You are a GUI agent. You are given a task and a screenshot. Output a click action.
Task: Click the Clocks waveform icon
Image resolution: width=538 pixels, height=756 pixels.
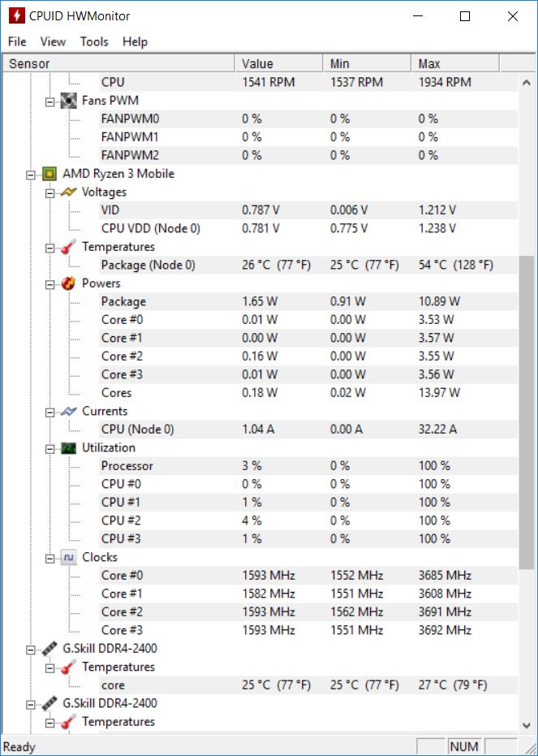point(69,558)
